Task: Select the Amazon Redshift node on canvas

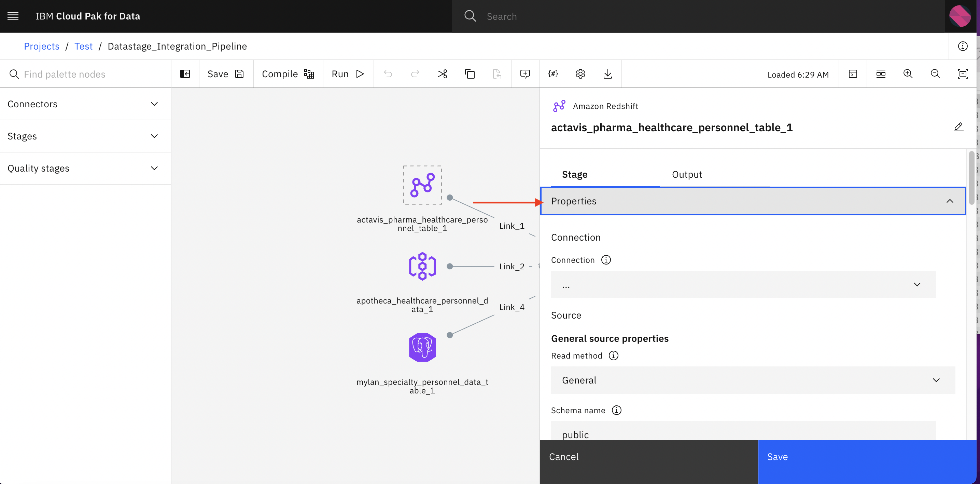Action: pyautogui.click(x=422, y=185)
